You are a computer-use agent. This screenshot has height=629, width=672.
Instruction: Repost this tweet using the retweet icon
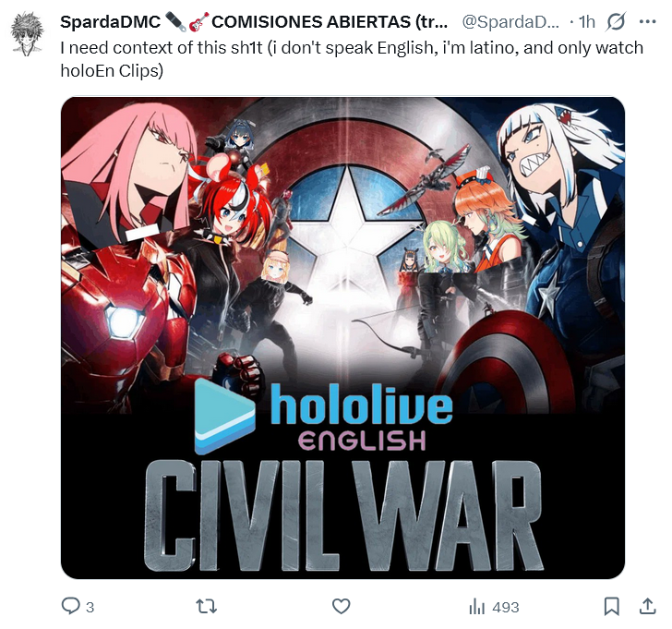click(206, 606)
